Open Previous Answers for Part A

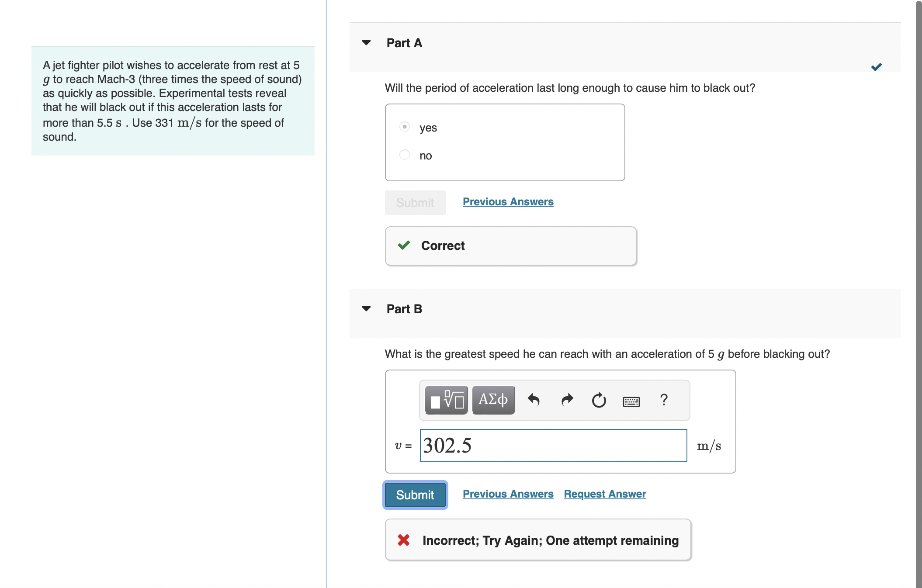pos(508,201)
